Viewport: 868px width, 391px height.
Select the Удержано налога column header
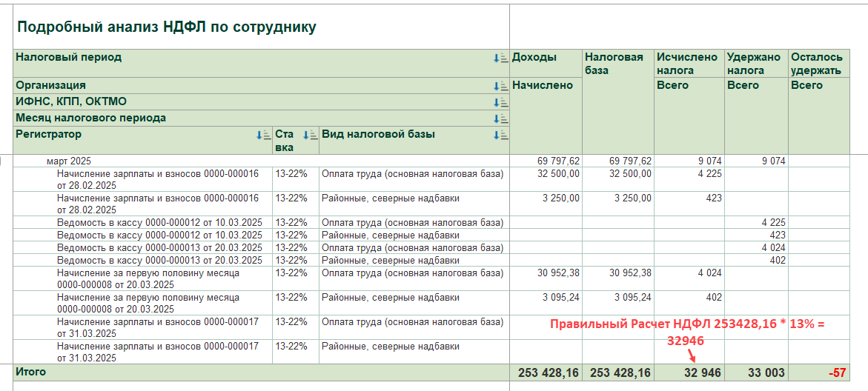pos(754,64)
